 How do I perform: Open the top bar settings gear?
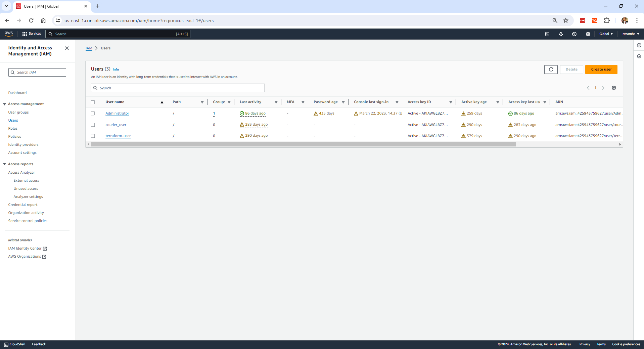click(x=588, y=34)
